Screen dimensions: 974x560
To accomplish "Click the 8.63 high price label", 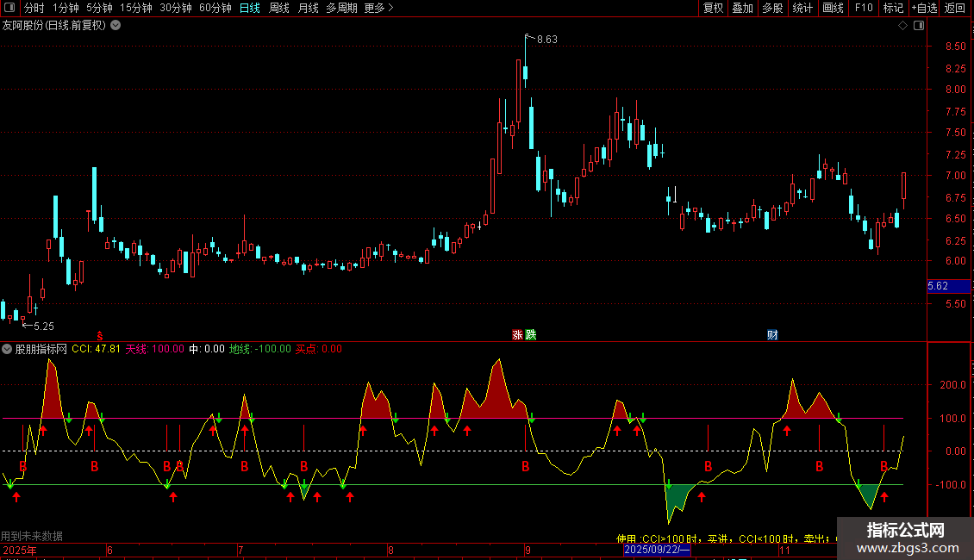I will (x=546, y=39).
